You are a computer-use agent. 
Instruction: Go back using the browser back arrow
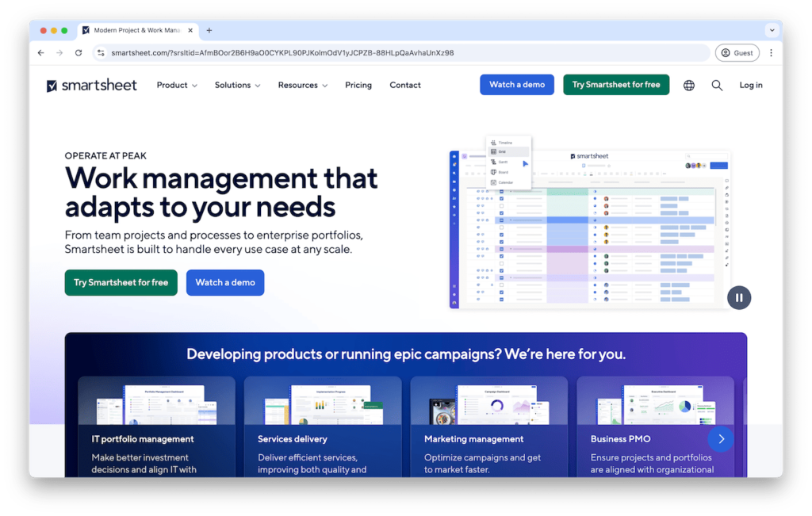(x=41, y=53)
